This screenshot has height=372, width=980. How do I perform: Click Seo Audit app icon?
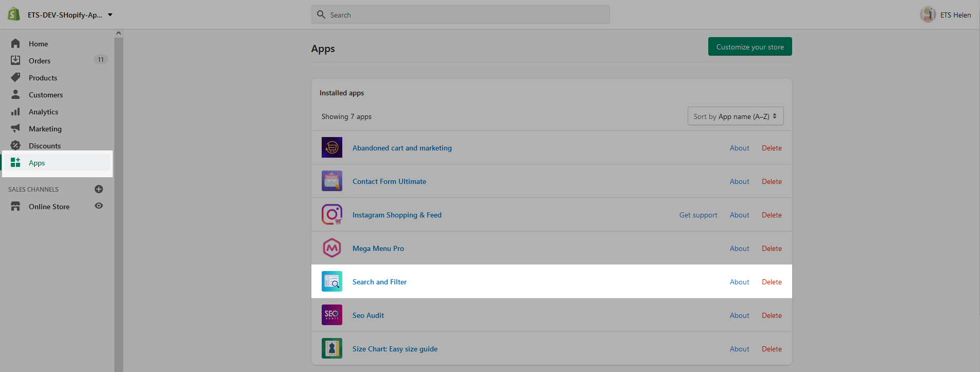pyautogui.click(x=332, y=315)
